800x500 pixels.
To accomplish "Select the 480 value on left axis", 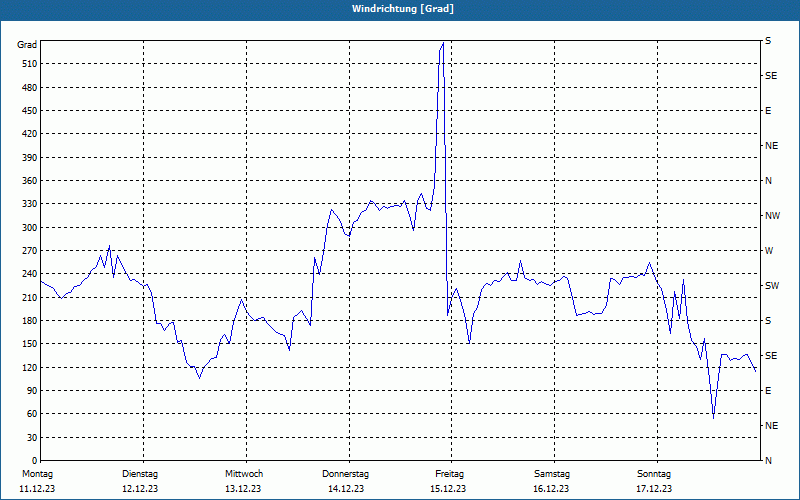I will click(x=30, y=87).
